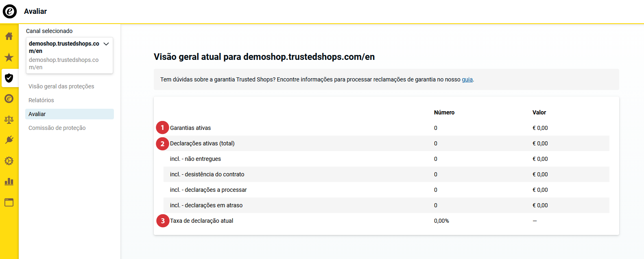This screenshot has width=644, height=259.
Task: Click incl. - declarações a processar label
Action: pos(208,190)
